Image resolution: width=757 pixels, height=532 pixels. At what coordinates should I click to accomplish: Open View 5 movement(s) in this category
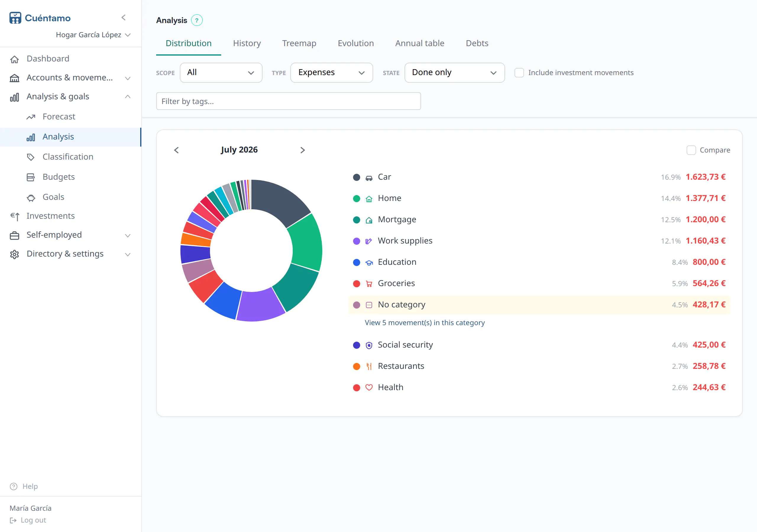(x=425, y=322)
